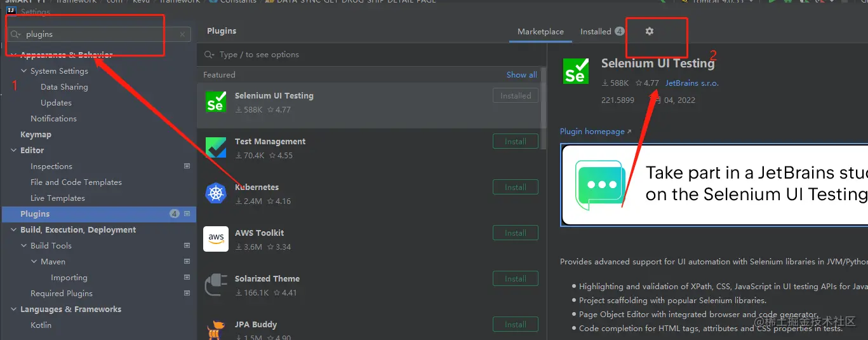Open the JetBrains s.r.o. vendor link
Screen dimensions: 868x340
(x=692, y=83)
